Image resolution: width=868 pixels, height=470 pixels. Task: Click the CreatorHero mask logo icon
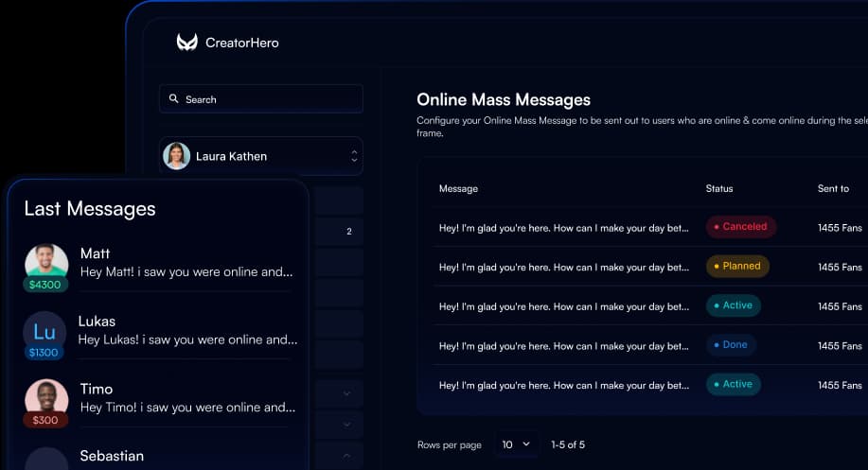186,43
